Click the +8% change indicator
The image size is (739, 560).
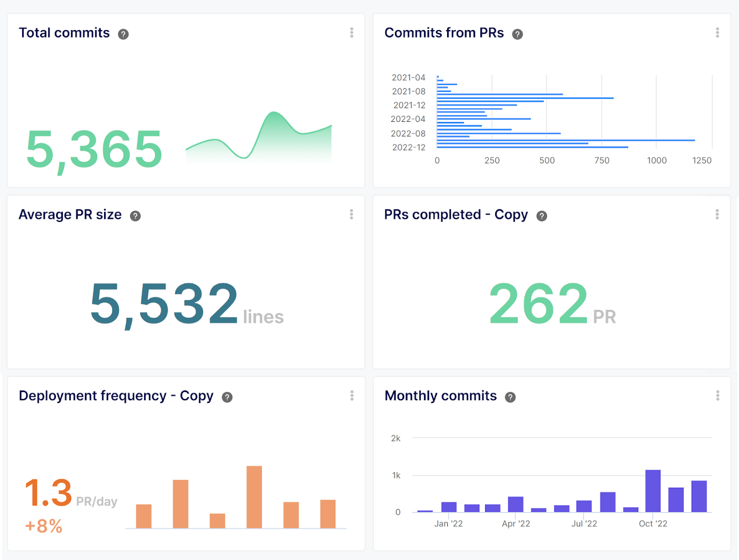click(44, 526)
